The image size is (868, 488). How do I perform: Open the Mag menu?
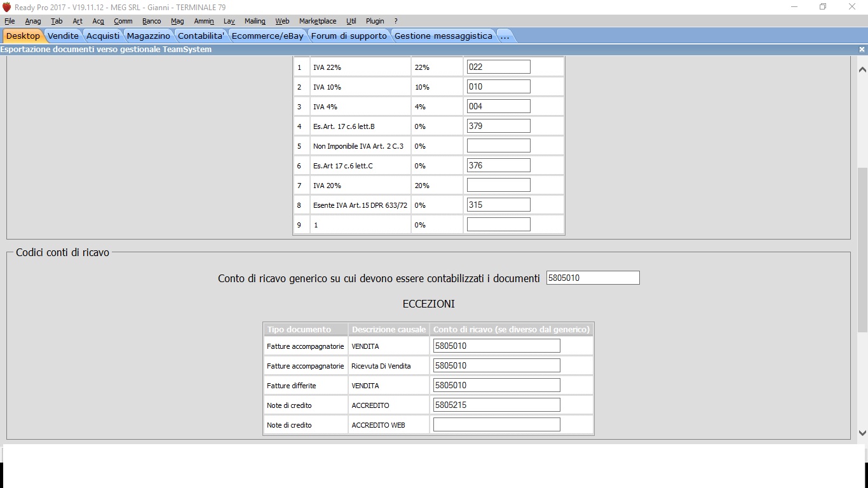(x=177, y=21)
